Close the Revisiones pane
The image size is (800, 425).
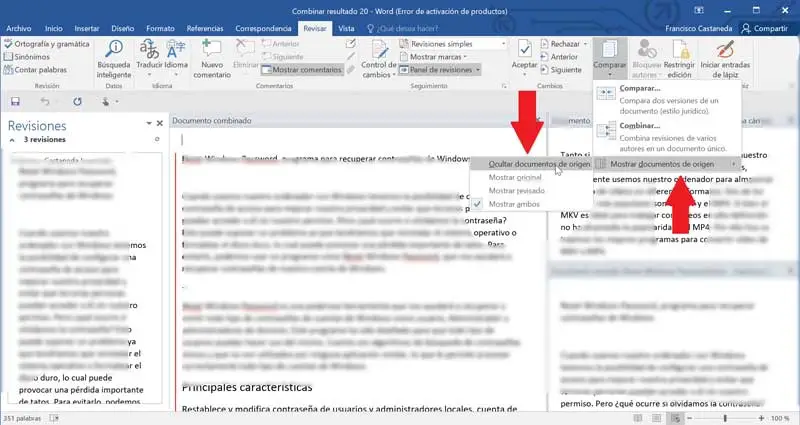[160, 123]
